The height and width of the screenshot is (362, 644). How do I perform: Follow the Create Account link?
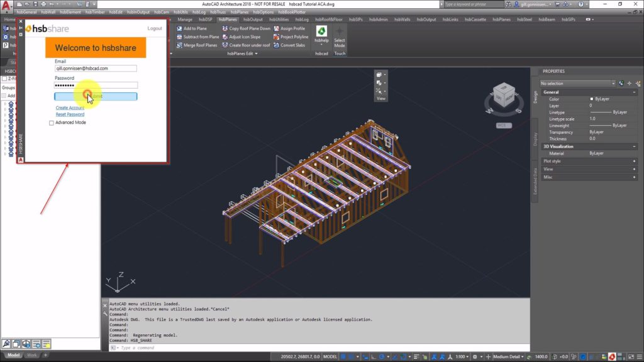(70, 108)
